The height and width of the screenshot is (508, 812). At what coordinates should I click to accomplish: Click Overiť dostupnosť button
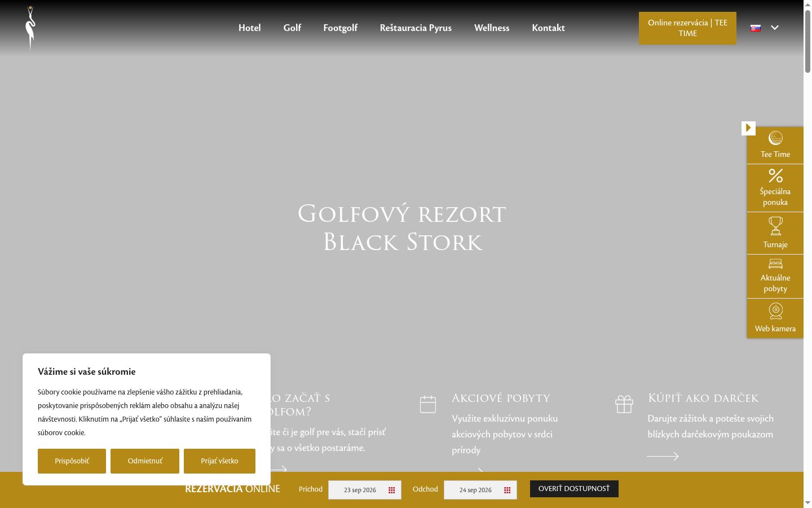[x=574, y=489]
